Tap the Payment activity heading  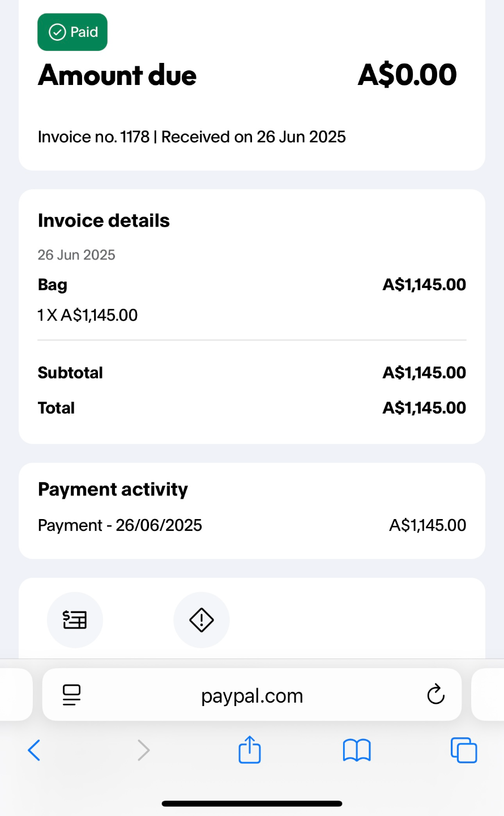pos(113,489)
